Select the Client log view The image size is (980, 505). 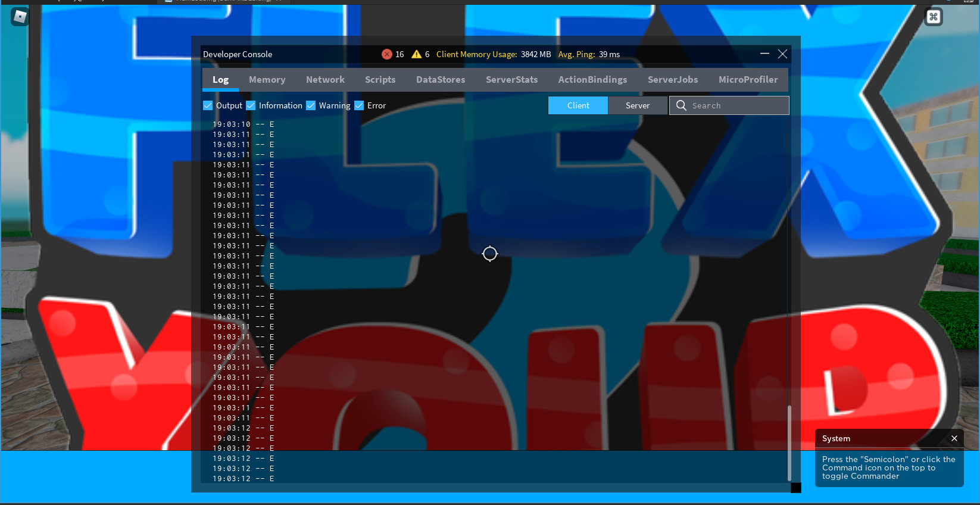pyautogui.click(x=578, y=105)
